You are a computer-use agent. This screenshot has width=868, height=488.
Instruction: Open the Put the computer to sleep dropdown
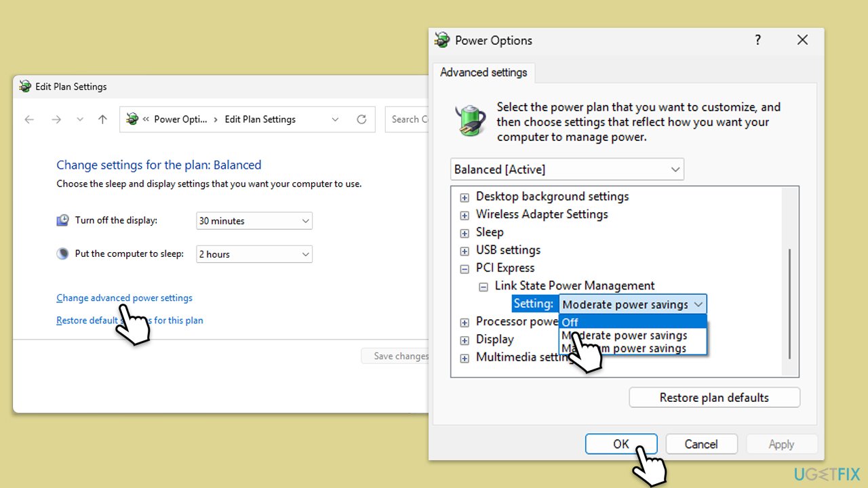(x=254, y=254)
